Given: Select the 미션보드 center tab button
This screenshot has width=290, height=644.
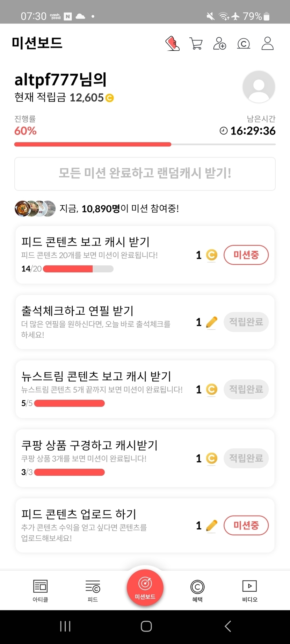Looking at the screenshot, I should (x=145, y=587).
